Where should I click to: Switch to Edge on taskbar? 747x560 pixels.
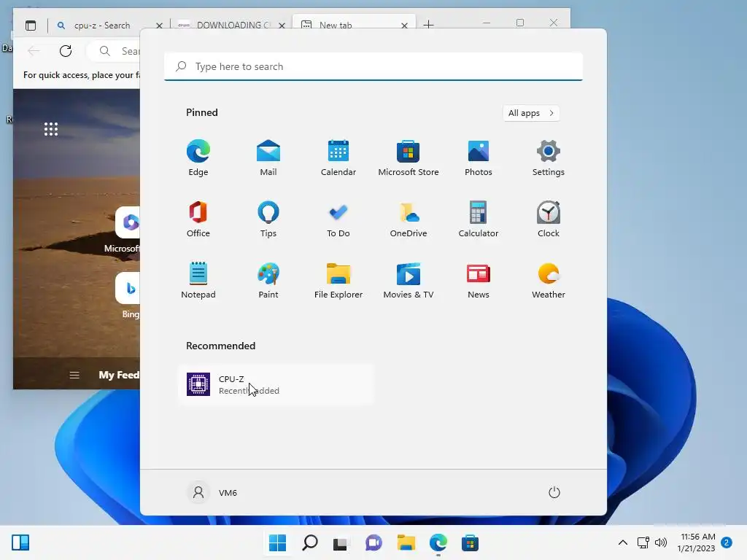pyautogui.click(x=438, y=542)
